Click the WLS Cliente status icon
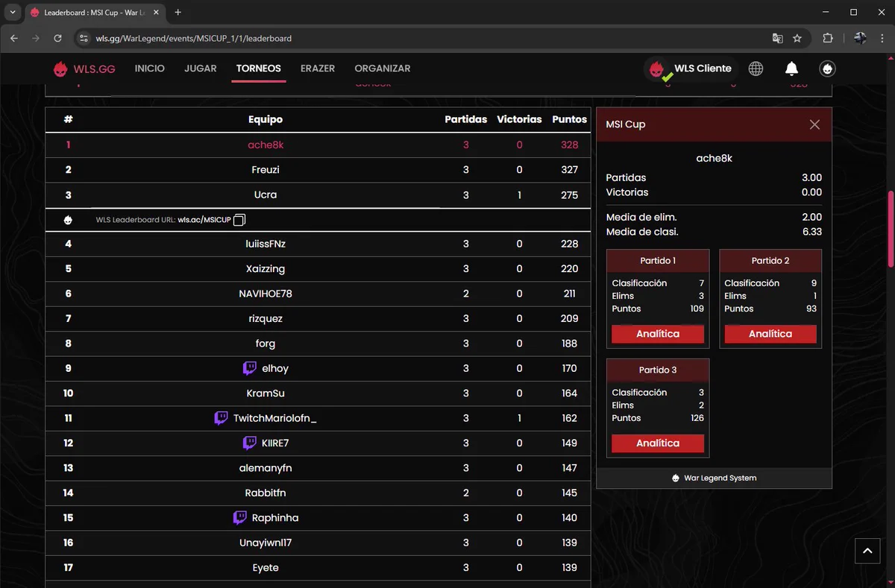895x588 pixels. [657, 69]
